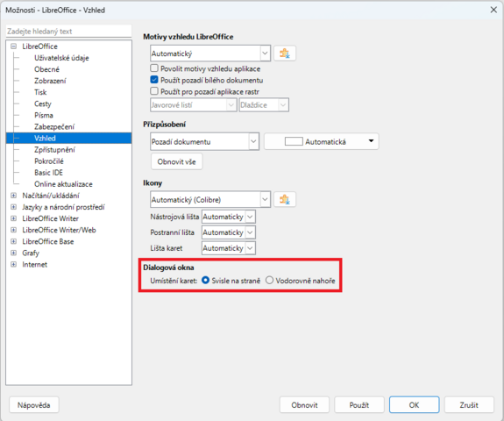Click the Obnovit vše button
Image resolution: width=504 pixels, height=421 pixels.
click(x=176, y=161)
